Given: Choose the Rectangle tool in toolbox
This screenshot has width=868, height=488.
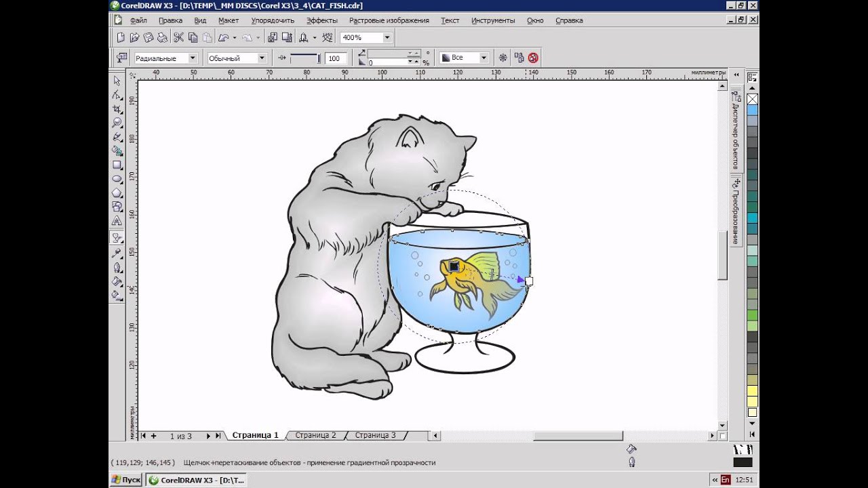Looking at the screenshot, I should [x=117, y=165].
